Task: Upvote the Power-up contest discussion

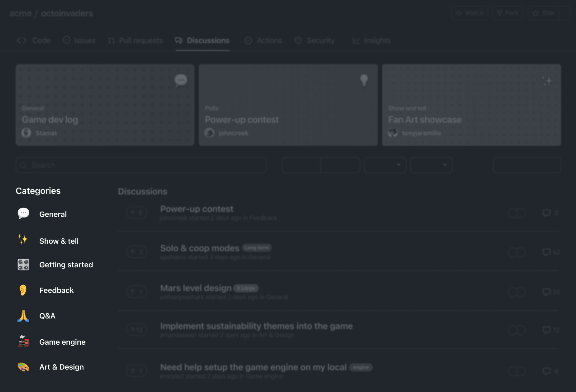Action: coord(137,213)
